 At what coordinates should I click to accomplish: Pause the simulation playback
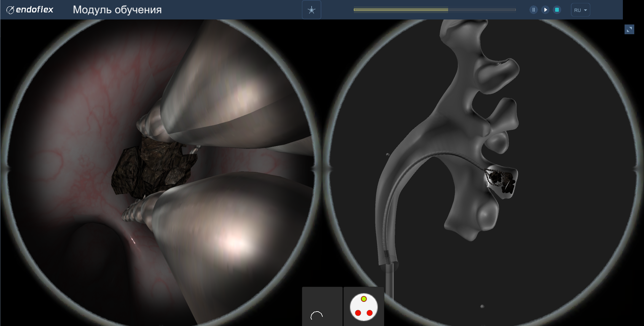[x=533, y=10]
